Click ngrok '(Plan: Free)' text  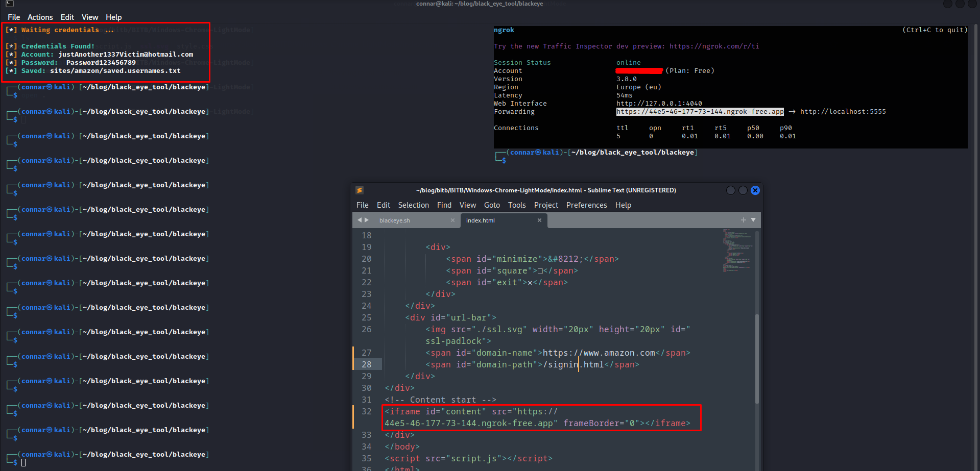pos(689,71)
